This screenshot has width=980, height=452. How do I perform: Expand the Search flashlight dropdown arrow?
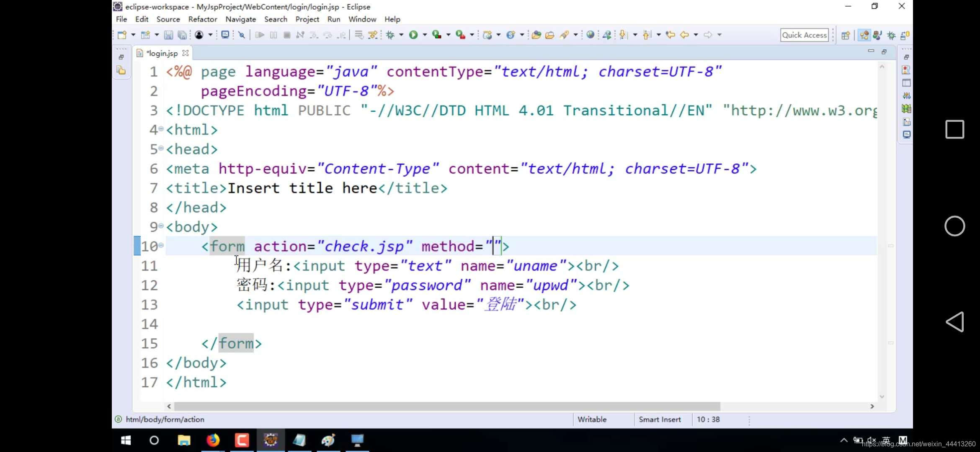pyautogui.click(x=575, y=35)
